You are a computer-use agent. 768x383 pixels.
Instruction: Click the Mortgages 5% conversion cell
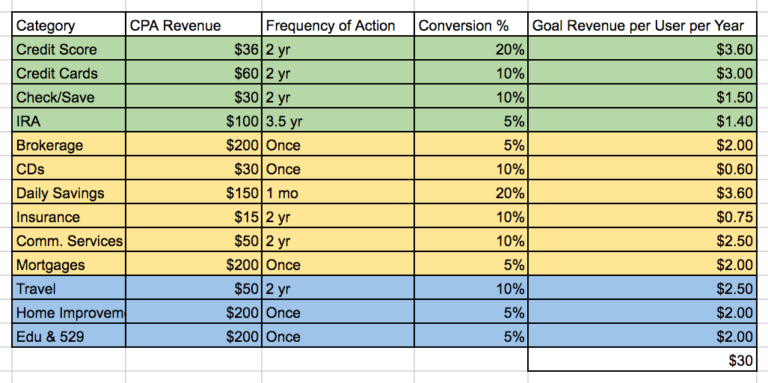(471, 265)
